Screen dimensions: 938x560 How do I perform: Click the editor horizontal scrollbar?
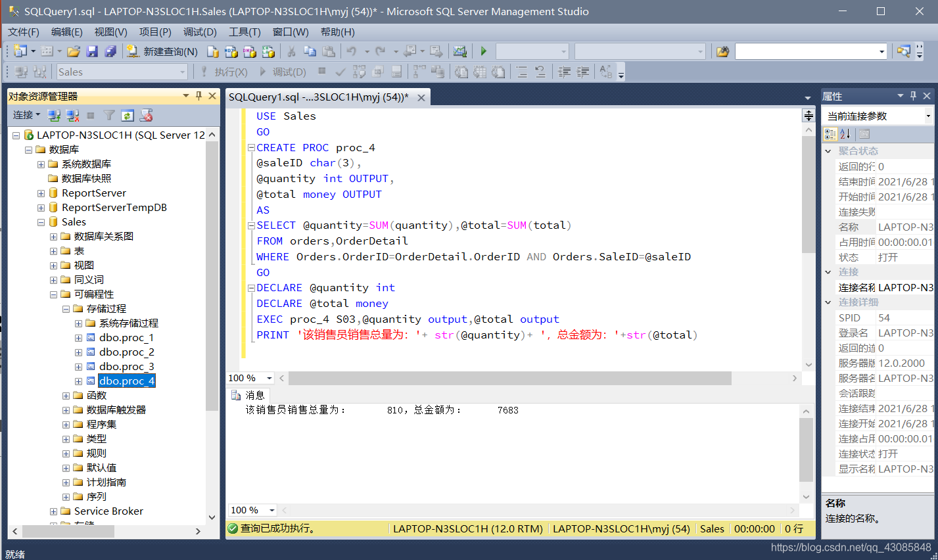(510, 378)
